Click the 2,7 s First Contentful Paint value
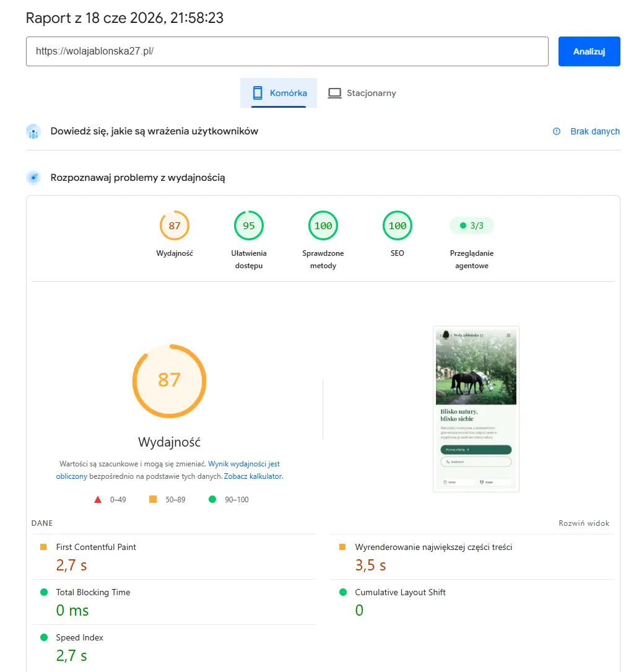Image resolution: width=639 pixels, height=672 pixels. pos(72,565)
